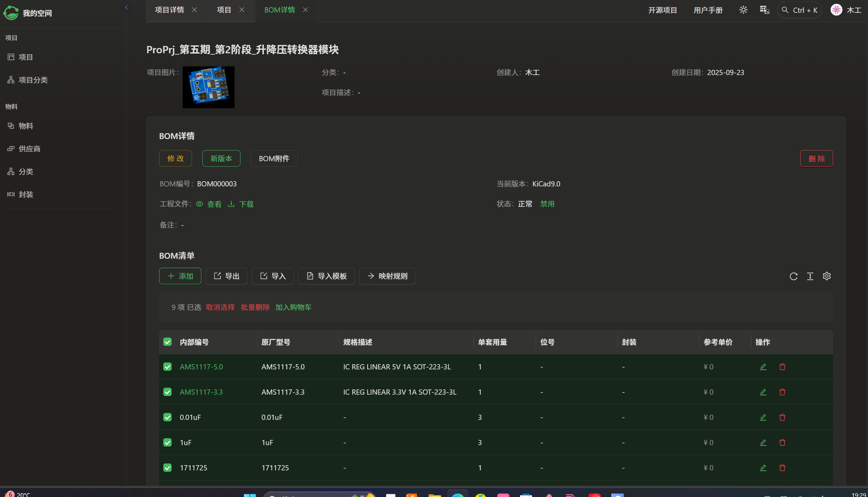Open the Ctrl + K search box
Viewport: 868px width, 497px height.
(800, 10)
